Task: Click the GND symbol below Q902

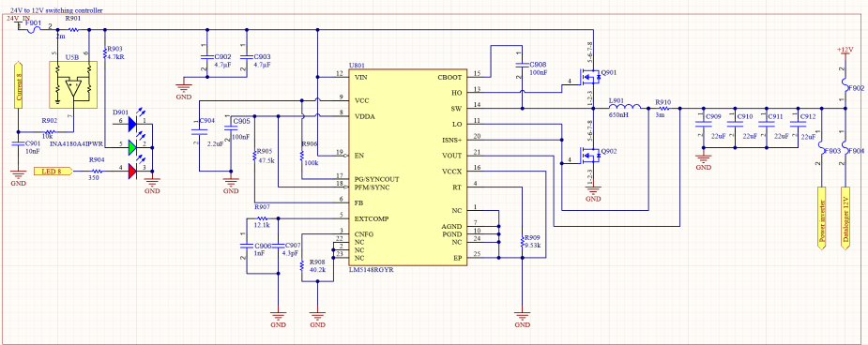Action: 593,192
